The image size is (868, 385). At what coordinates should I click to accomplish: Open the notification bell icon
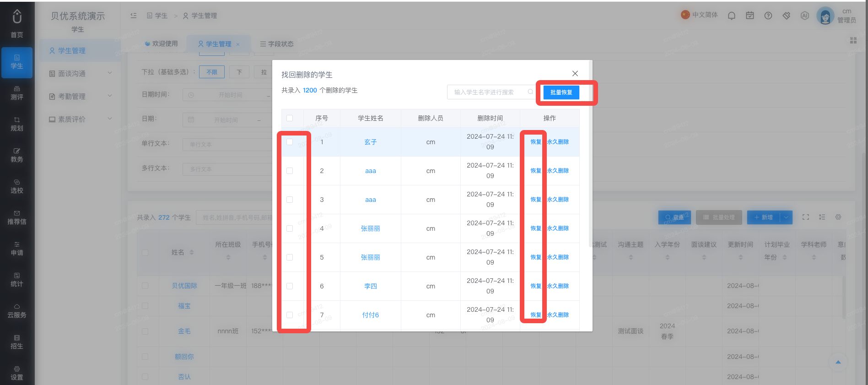point(732,16)
